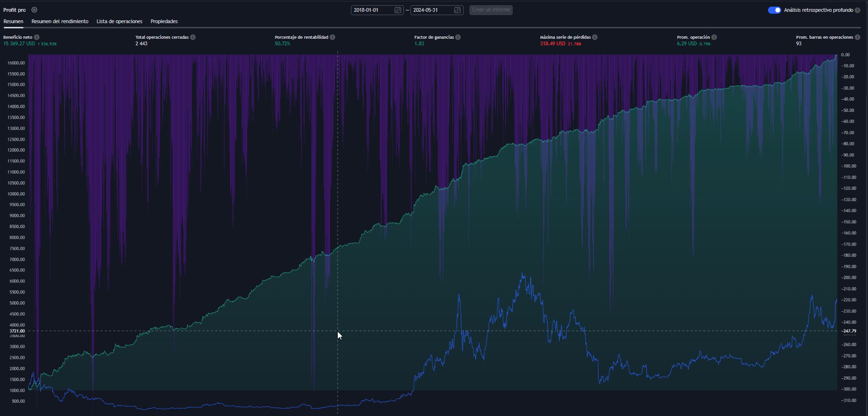This screenshot has width=868, height=416.
Task: Show info for Porcentaje de rentabilidad
Action: 333,37
